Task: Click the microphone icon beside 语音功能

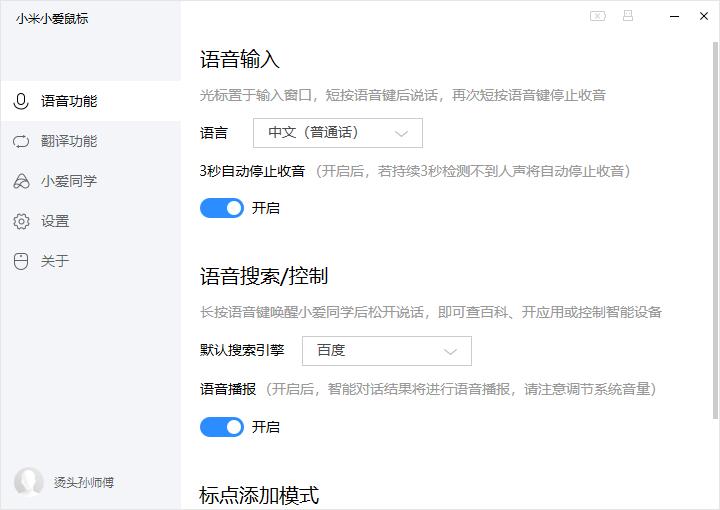Action: [21, 101]
